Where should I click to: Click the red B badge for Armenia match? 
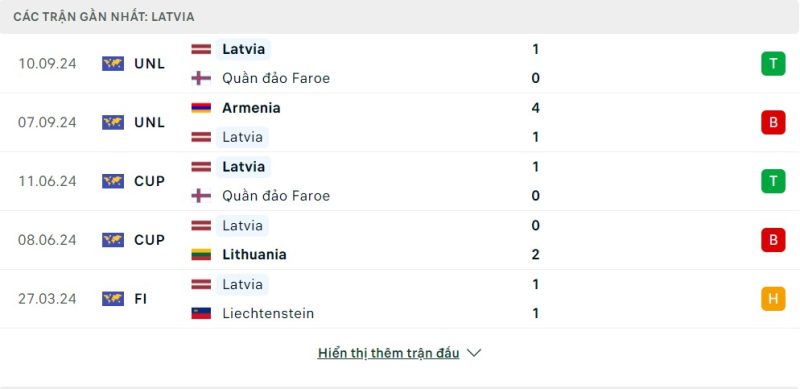pyautogui.click(x=773, y=123)
